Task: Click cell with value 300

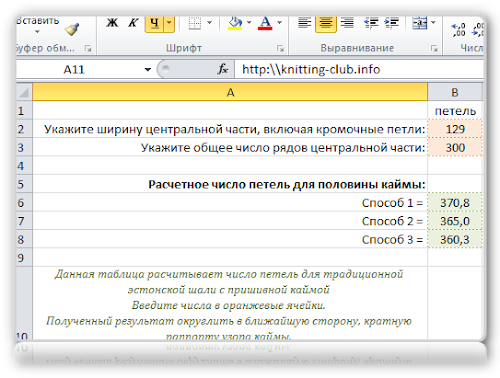Action: [455, 147]
